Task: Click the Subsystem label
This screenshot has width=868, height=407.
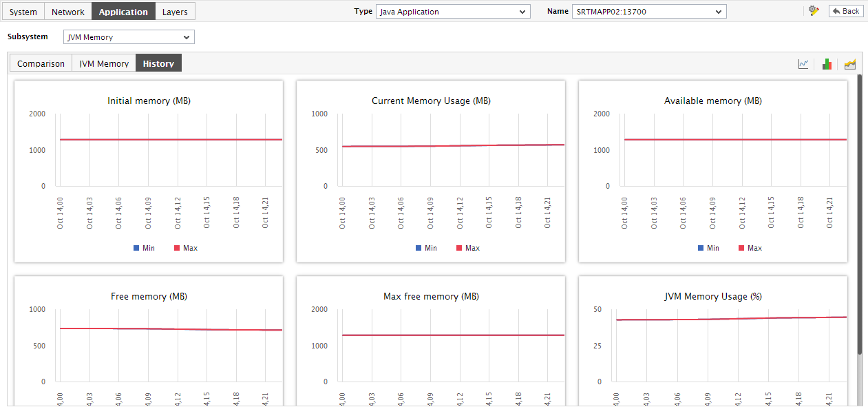Action: click(x=28, y=36)
